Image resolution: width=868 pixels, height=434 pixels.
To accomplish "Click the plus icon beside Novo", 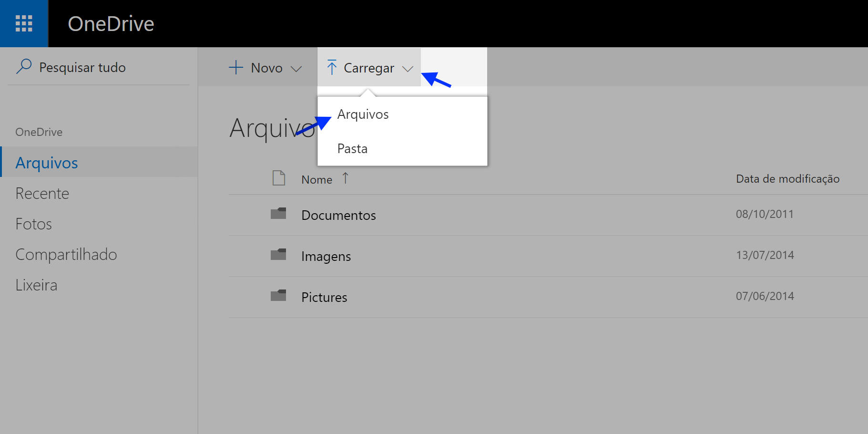I will (236, 68).
